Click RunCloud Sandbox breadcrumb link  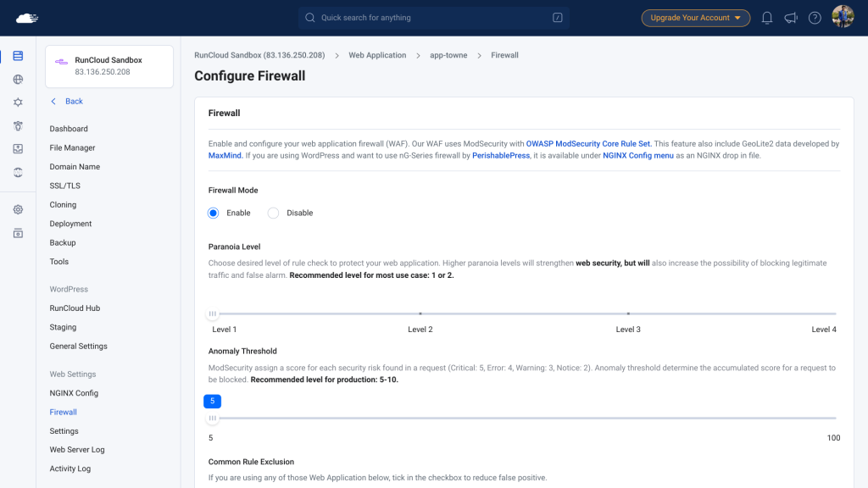(259, 55)
